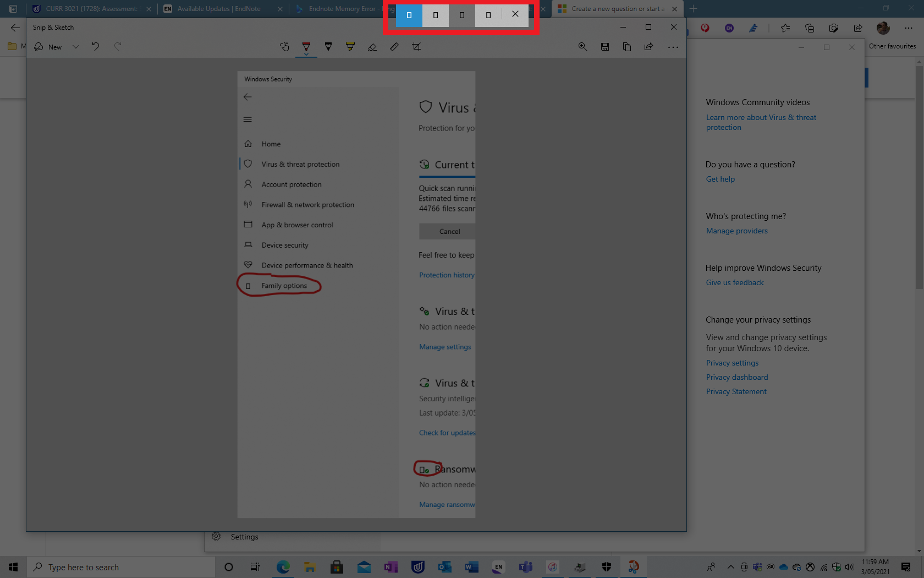Save the snip with the disk icon

pos(605,47)
